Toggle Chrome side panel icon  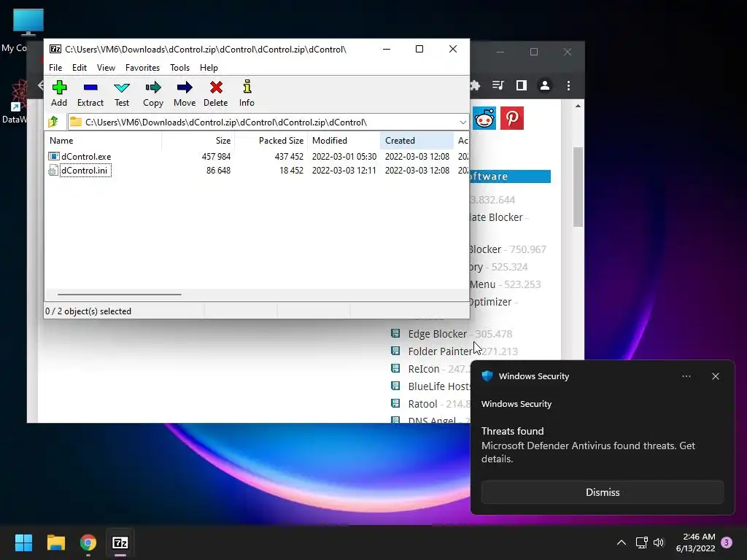pos(521,85)
